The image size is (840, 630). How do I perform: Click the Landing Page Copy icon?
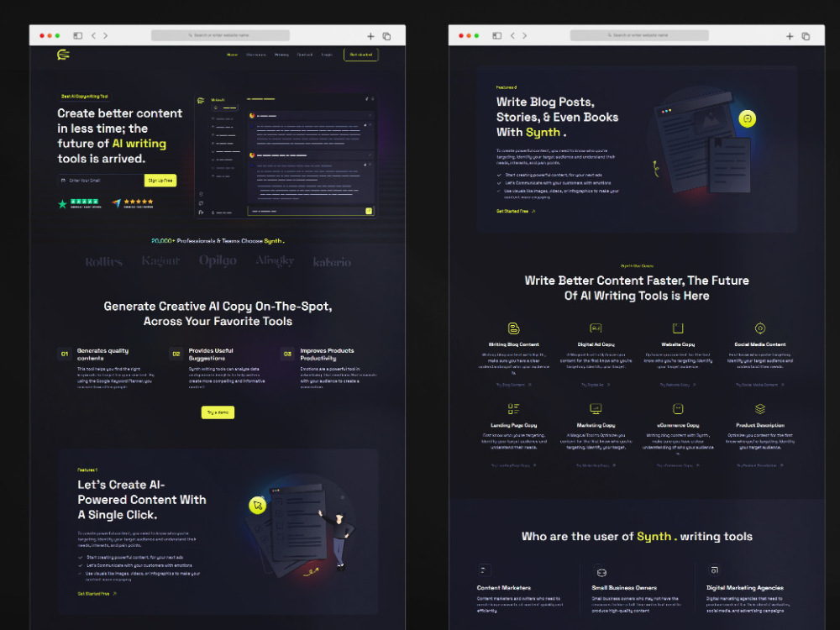point(513,409)
